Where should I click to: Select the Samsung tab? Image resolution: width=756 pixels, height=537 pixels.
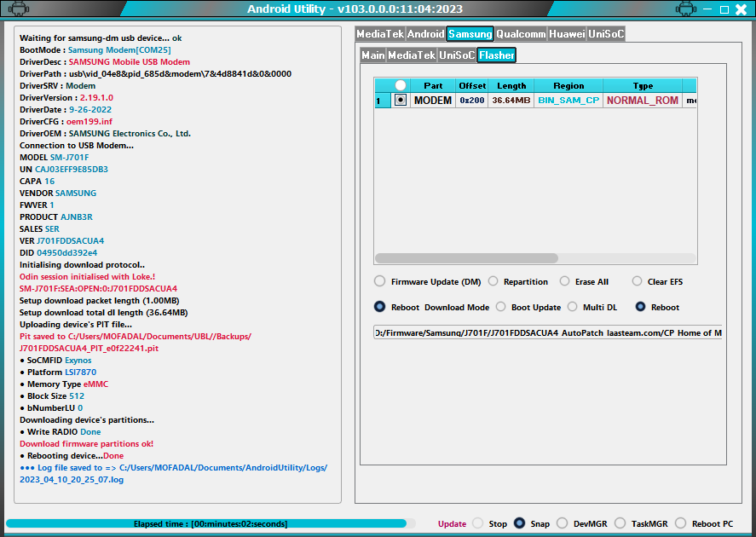(x=470, y=34)
